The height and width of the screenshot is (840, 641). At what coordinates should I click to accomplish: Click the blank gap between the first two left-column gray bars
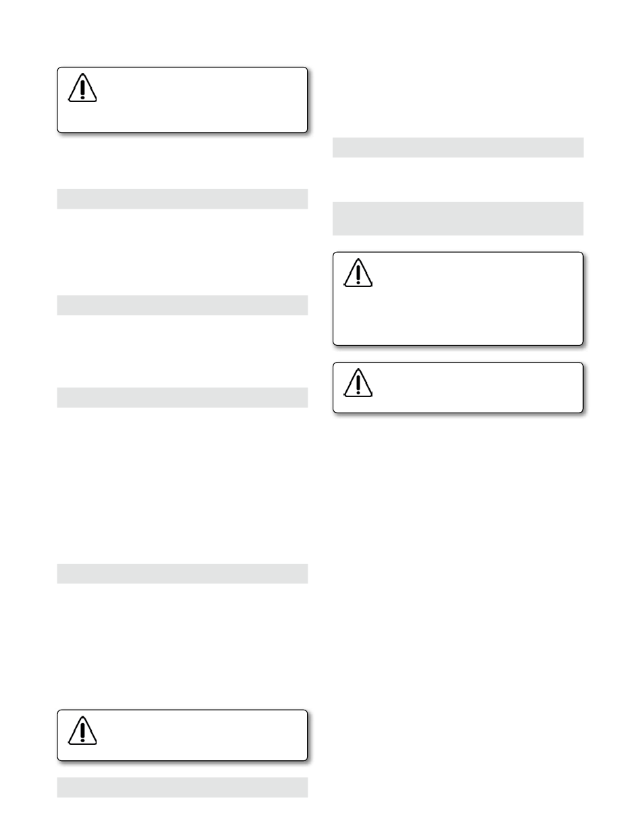[x=182, y=252]
